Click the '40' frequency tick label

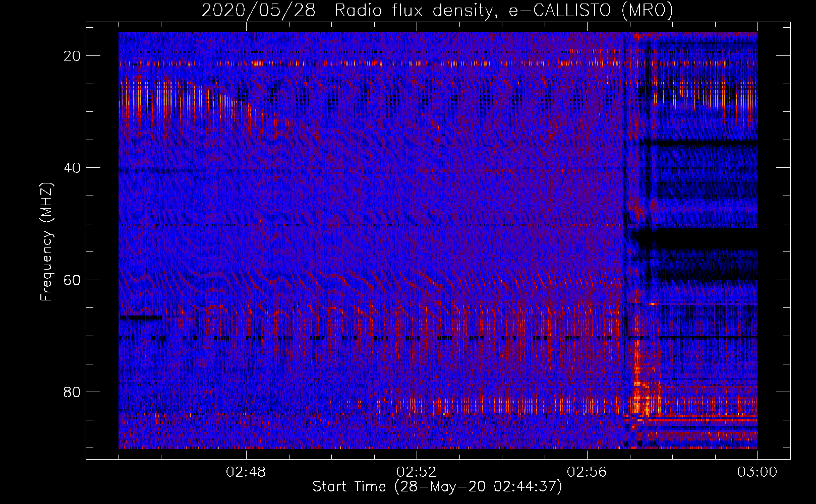coord(72,168)
